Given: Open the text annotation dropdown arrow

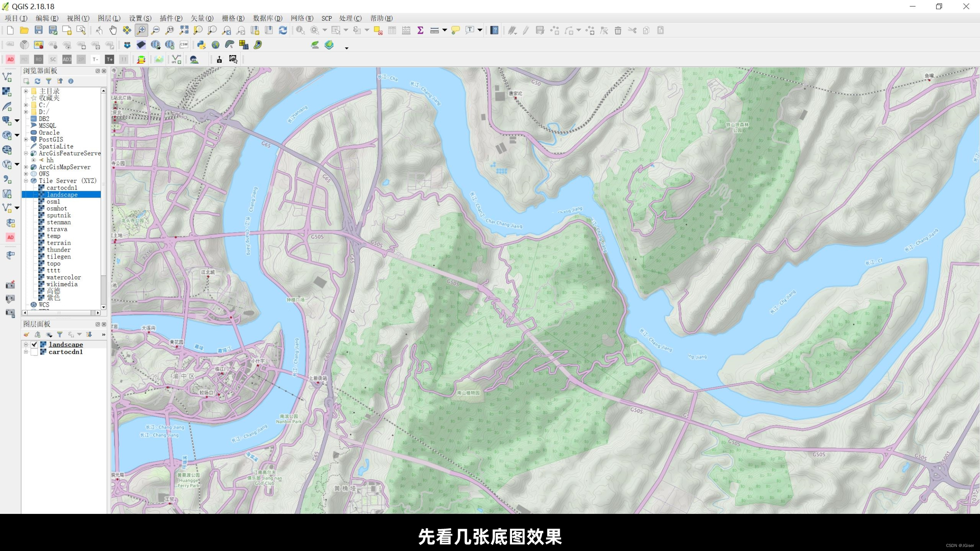Looking at the screenshot, I should click(480, 30).
